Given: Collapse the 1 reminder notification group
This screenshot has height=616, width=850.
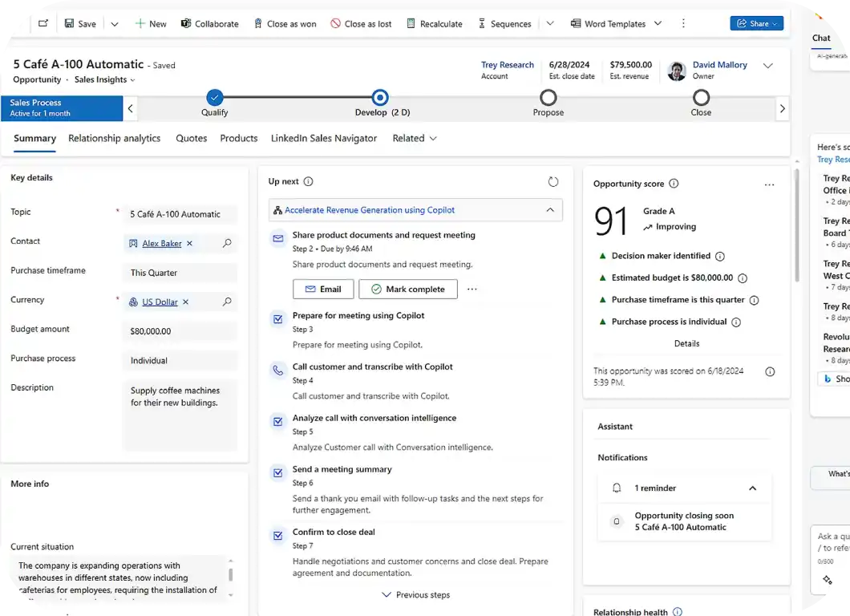Looking at the screenshot, I should (752, 488).
